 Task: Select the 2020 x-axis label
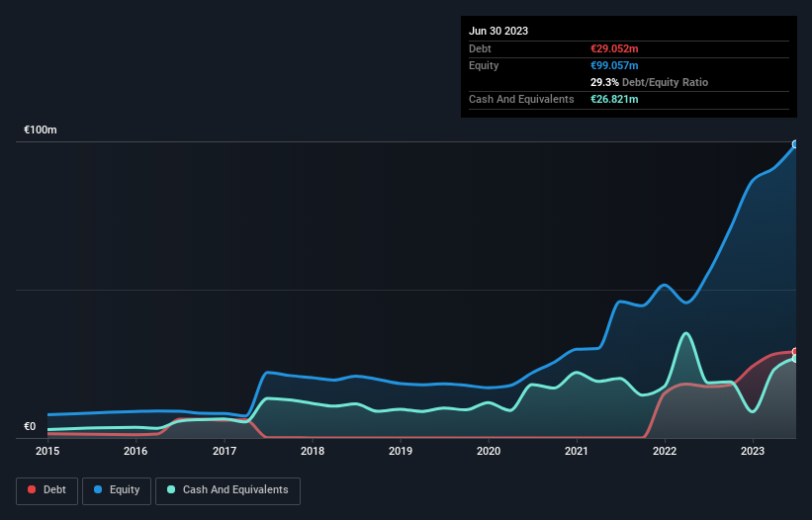coord(489,451)
